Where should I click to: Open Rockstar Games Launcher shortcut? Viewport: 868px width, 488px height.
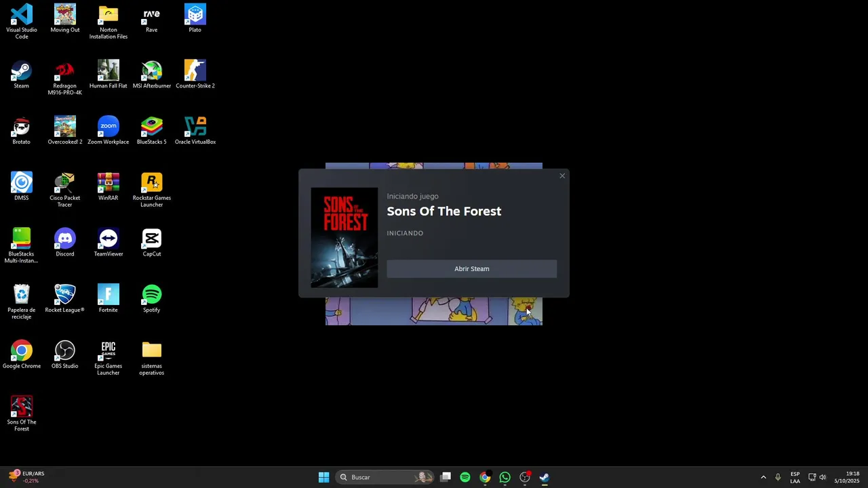pyautogui.click(x=152, y=190)
